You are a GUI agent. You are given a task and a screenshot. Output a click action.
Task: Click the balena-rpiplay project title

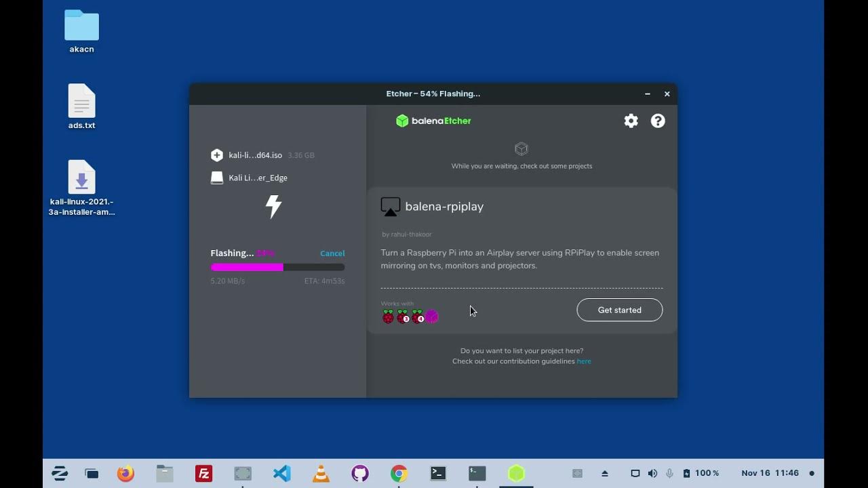(444, 207)
